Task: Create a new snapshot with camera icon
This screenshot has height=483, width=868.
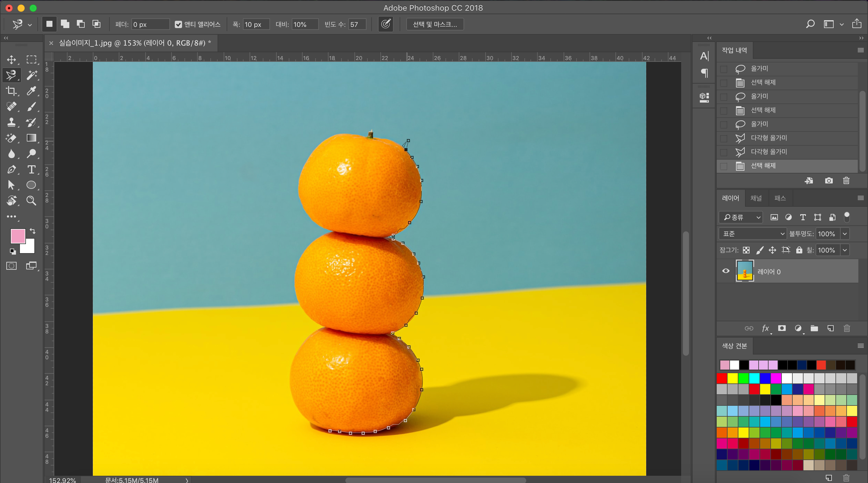Action: 829,181
